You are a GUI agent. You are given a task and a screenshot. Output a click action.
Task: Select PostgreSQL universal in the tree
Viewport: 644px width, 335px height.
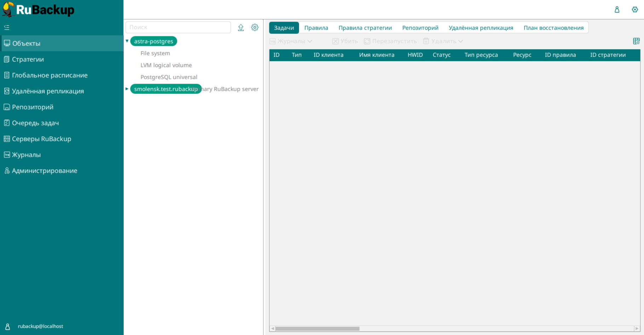pyautogui.click(x=169, y=77)
